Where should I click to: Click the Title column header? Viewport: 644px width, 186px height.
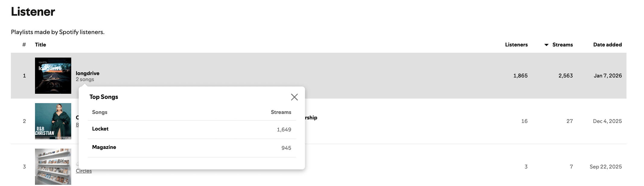(40, 45)
